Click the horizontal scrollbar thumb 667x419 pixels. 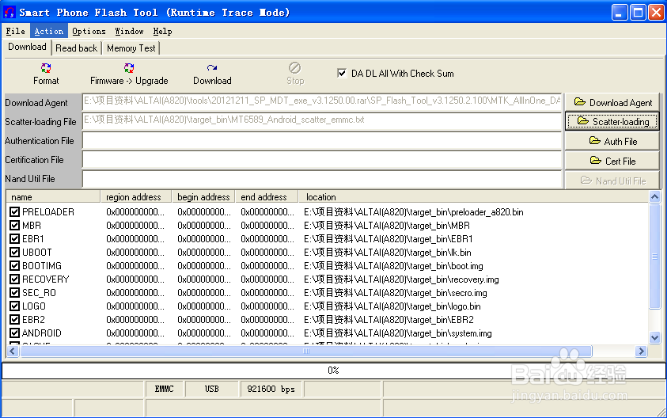point(306,351)
